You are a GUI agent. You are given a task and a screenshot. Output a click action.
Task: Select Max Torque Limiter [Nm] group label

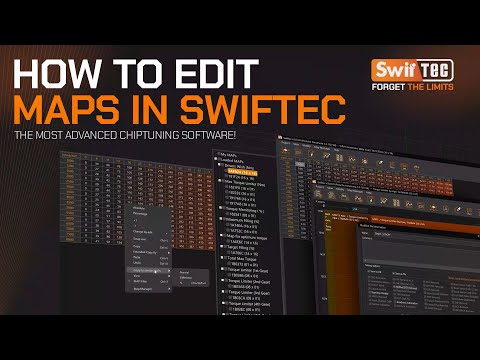(x=245, y=183)
